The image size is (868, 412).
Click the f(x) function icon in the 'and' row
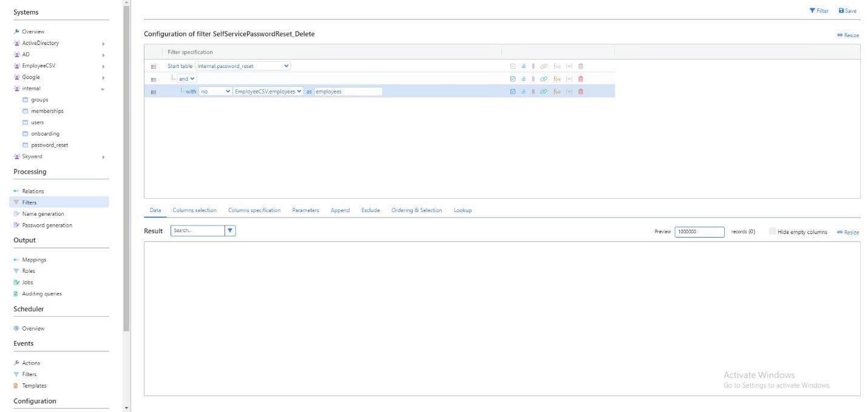tap(557, 79)
